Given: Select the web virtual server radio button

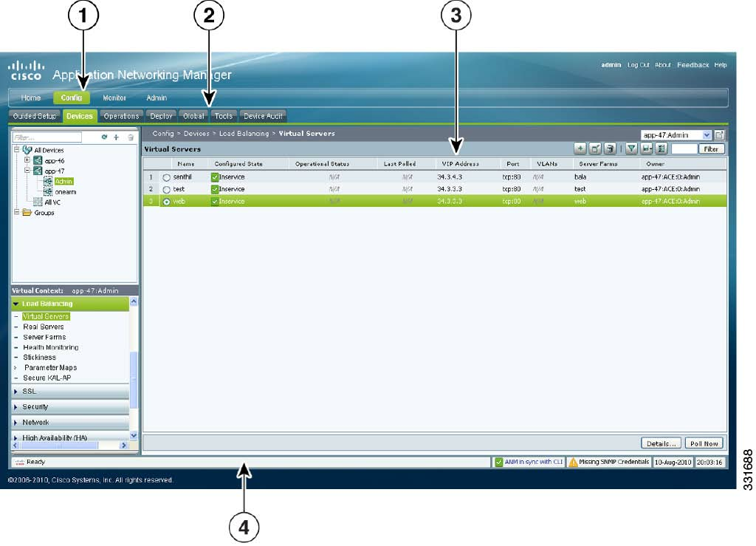Looking at the screenshot, I should 167,201.
